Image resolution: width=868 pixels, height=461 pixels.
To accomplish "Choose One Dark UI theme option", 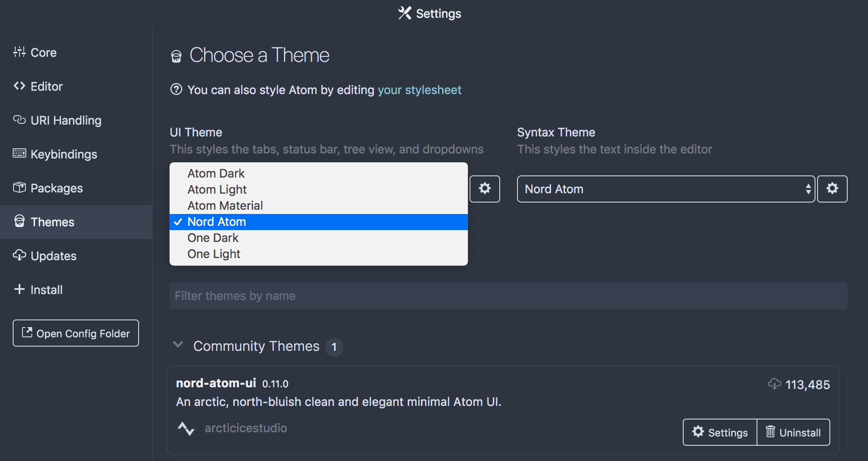I will pos(319,238).
